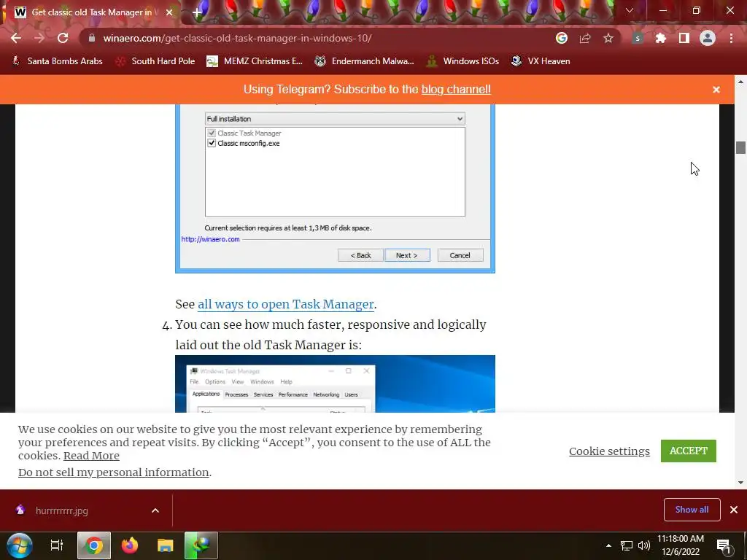Open the Read More cookie link
The width and height of the screenshot is (747, 560).
tap(91, 456)
